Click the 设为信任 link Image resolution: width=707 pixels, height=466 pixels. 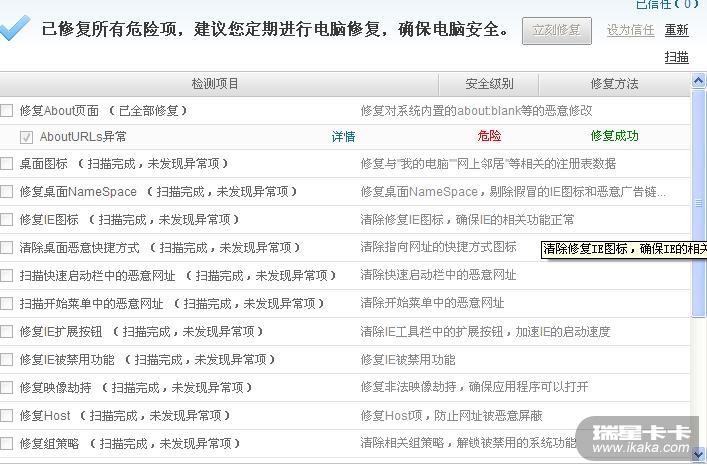click(630, 30)
